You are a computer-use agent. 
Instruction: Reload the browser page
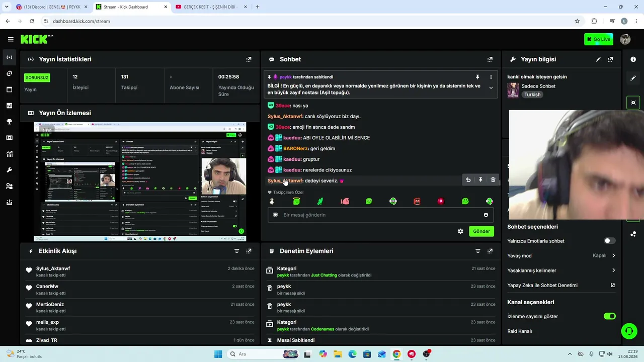(x=32, y=21)
